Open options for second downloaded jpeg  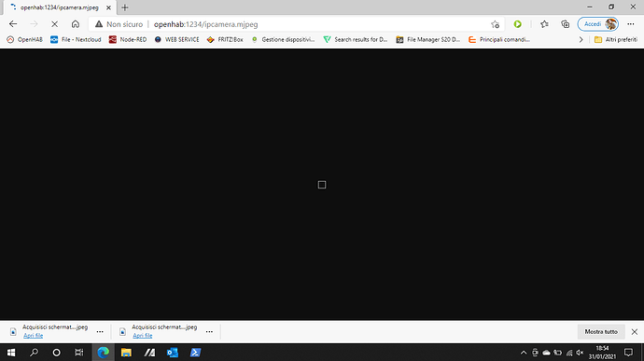tap(209, 332)
